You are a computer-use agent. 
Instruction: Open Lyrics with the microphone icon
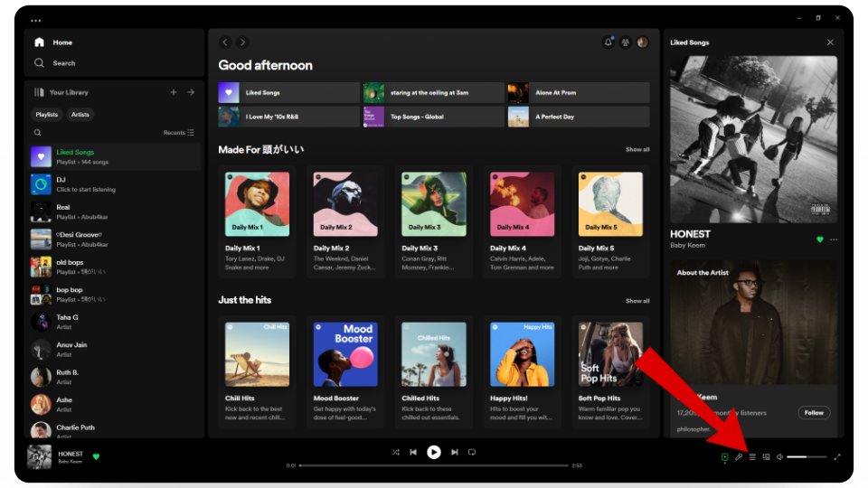(x=739, y=457)
